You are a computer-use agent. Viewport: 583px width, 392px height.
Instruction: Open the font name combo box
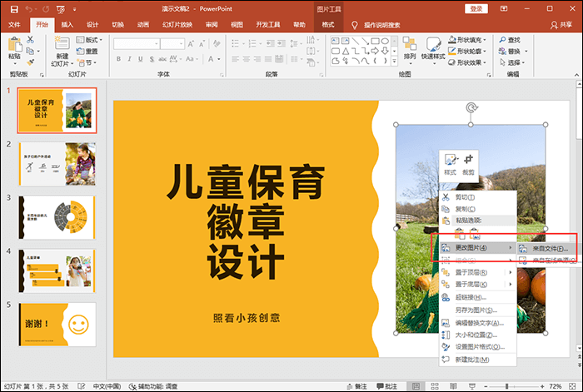click(x=137, y=44)
